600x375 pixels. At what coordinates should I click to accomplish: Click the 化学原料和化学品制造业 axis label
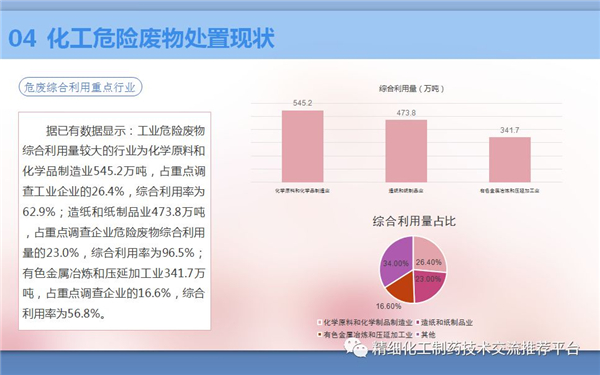(x=302, y=191)
